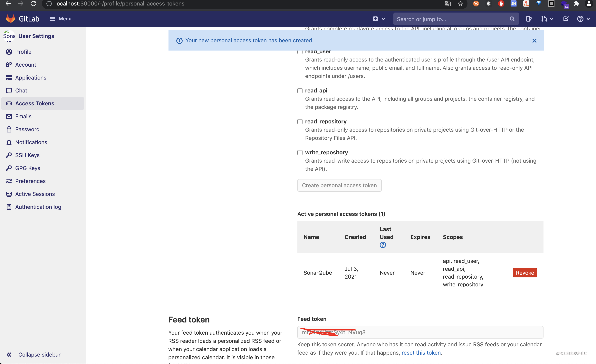
Task: Check the read_repository scope
Action: point(300,122)
